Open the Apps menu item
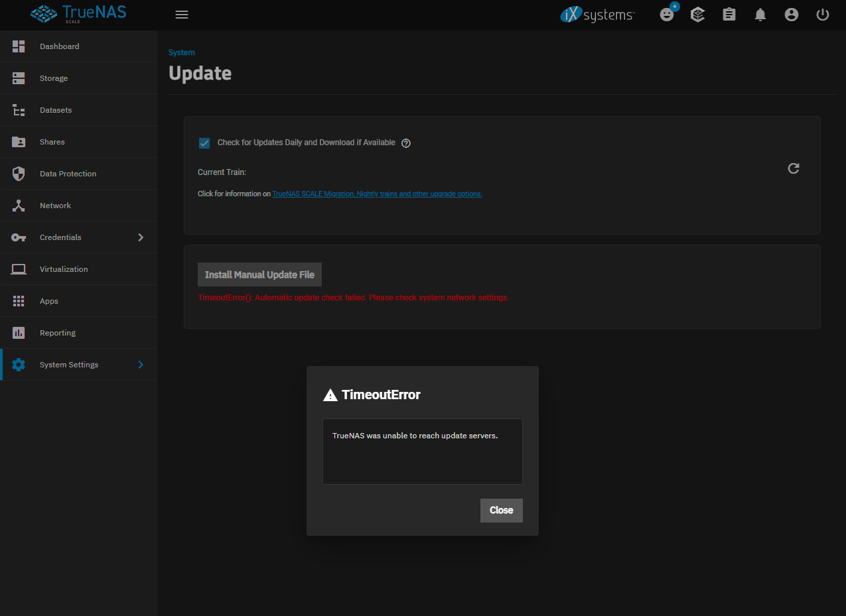The height and width of the screenshot is (616, 846). 78,301
